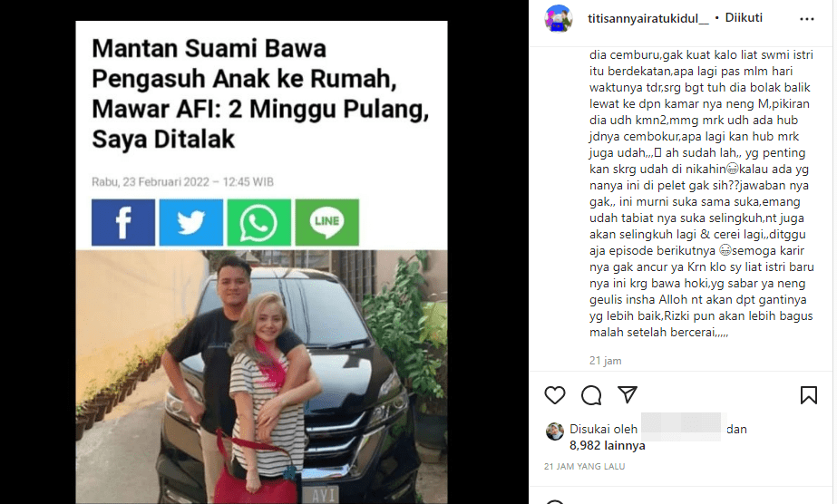The image size is (837, 504).
Task: Toggle the Diikuti following button
Action: 744,17
